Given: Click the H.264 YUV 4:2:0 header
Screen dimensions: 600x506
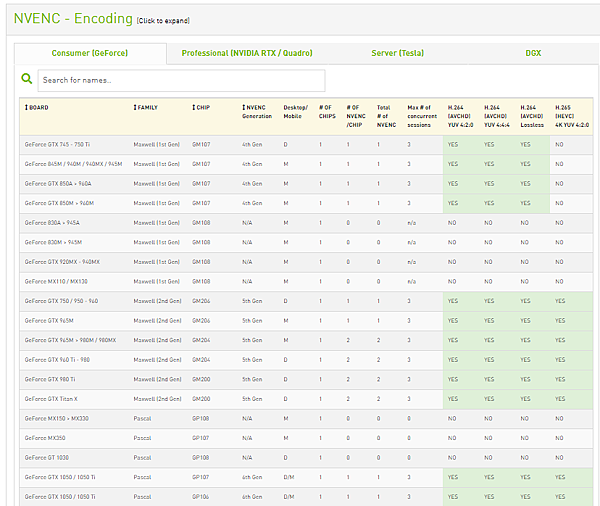Looking at the screenshot, I should pyautogui.click(x=460, y=116).
